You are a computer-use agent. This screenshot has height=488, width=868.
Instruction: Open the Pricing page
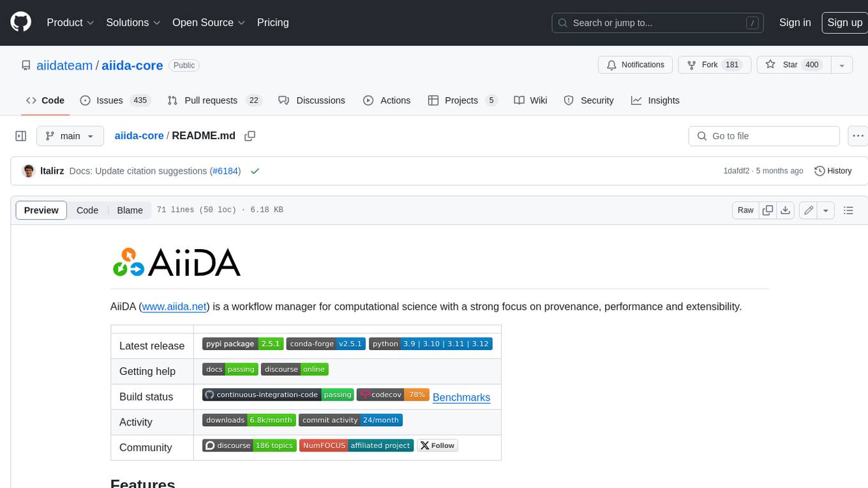click(x=273, y=22)
